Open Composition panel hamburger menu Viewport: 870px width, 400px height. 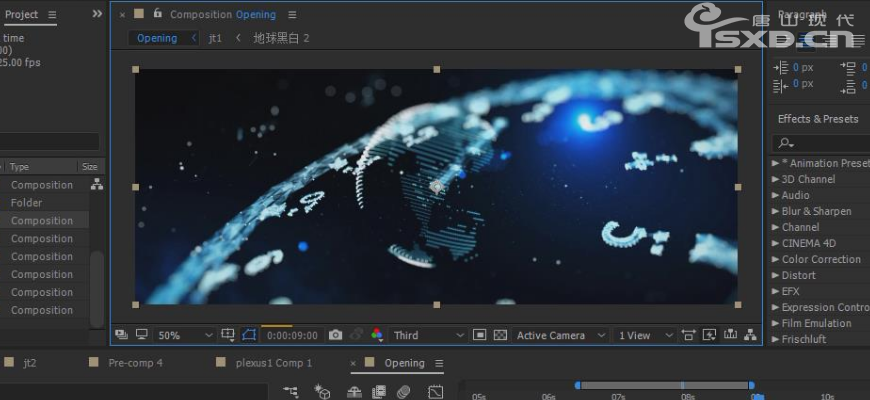point(292,15)
